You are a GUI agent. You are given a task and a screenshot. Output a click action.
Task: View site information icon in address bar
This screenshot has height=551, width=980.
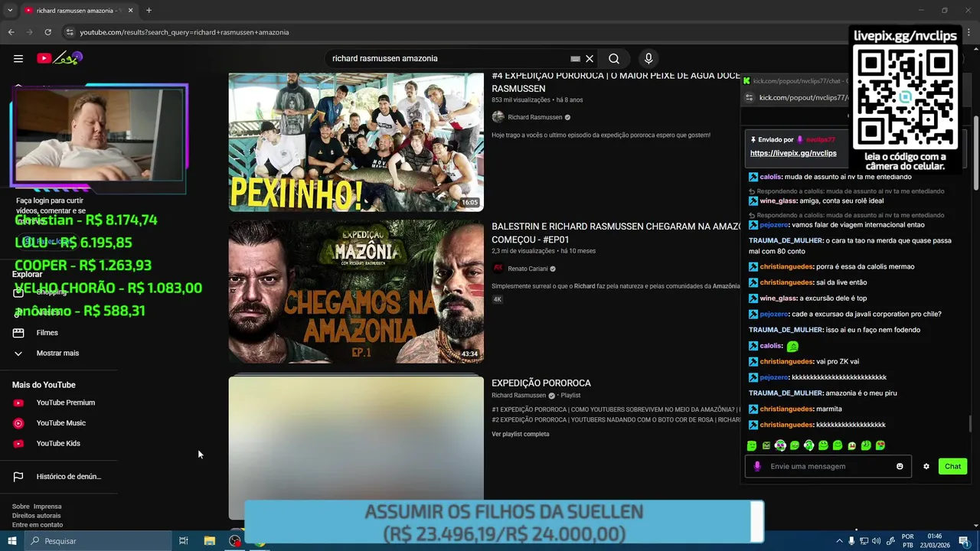[x=70, y=32]
